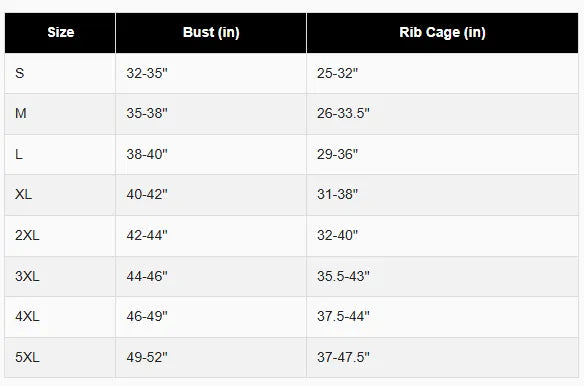Select the M size cell
This screenshot has height=386, width=584.
tap(60, 114)
